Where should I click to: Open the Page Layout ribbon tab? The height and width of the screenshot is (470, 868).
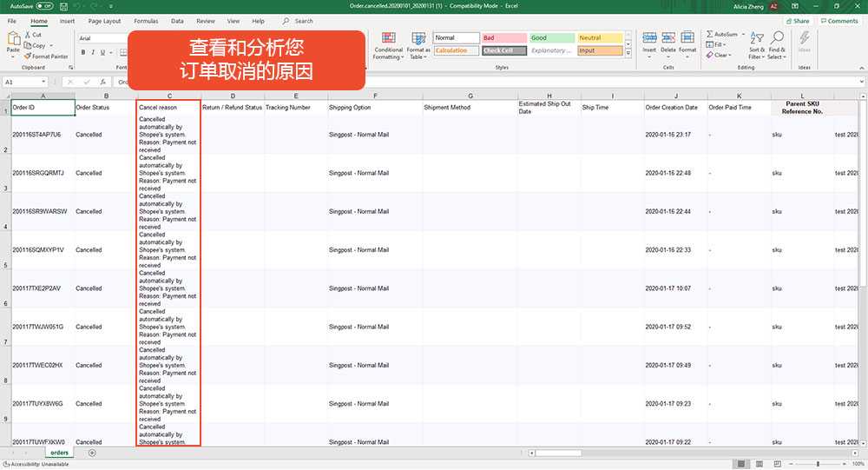pos(104,21)
